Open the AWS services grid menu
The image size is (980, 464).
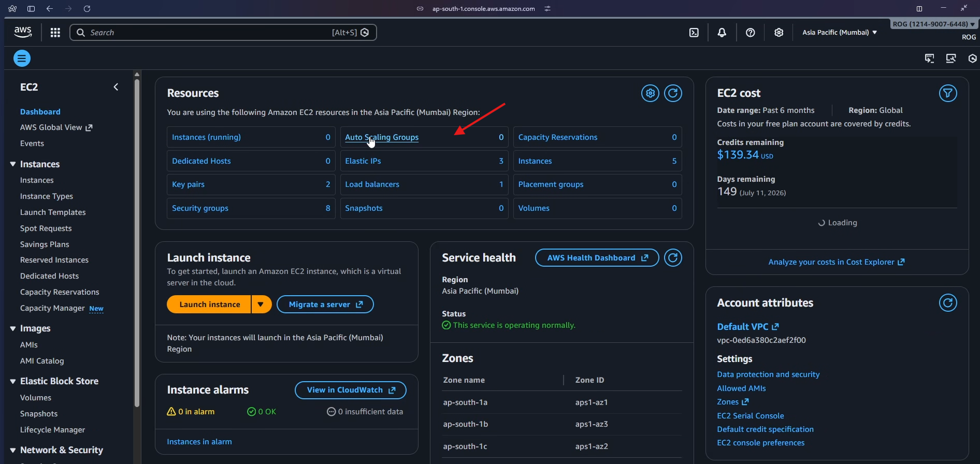55,33
